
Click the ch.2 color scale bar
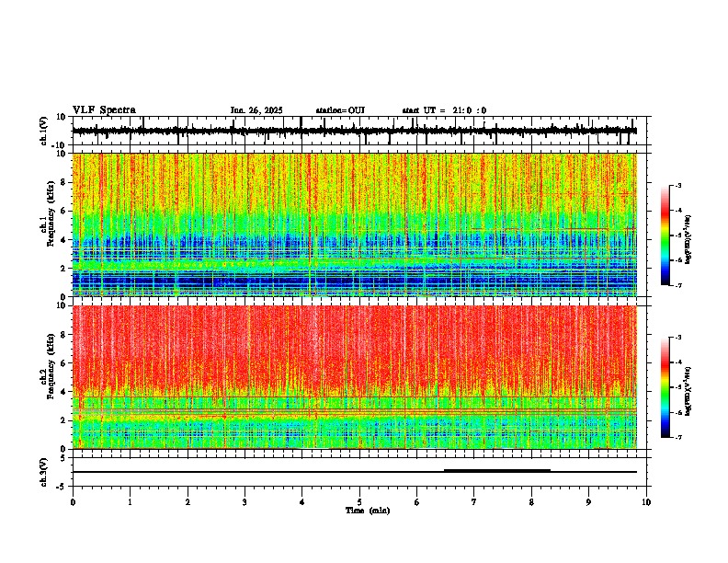coord(665,387)
